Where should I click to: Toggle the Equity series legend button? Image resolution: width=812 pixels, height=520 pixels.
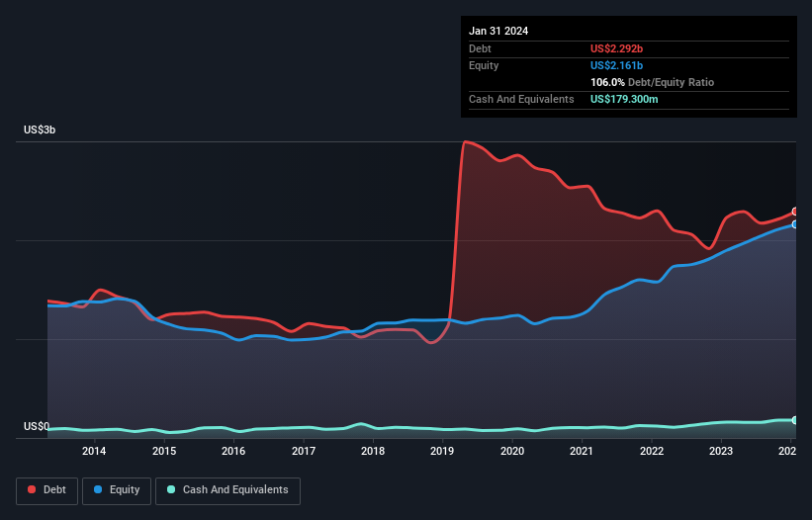click(117, 490)
